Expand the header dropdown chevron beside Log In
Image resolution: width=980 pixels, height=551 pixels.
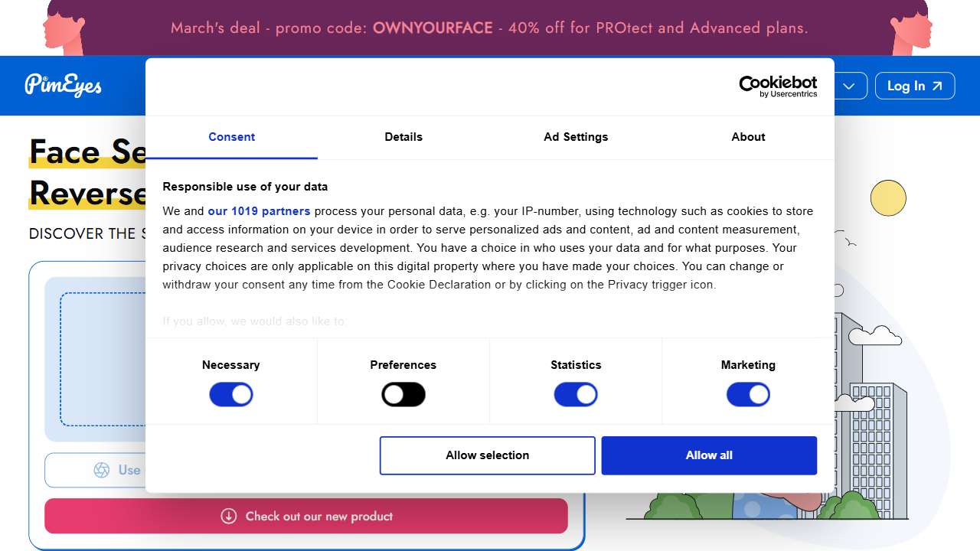[x=848, y=86]
